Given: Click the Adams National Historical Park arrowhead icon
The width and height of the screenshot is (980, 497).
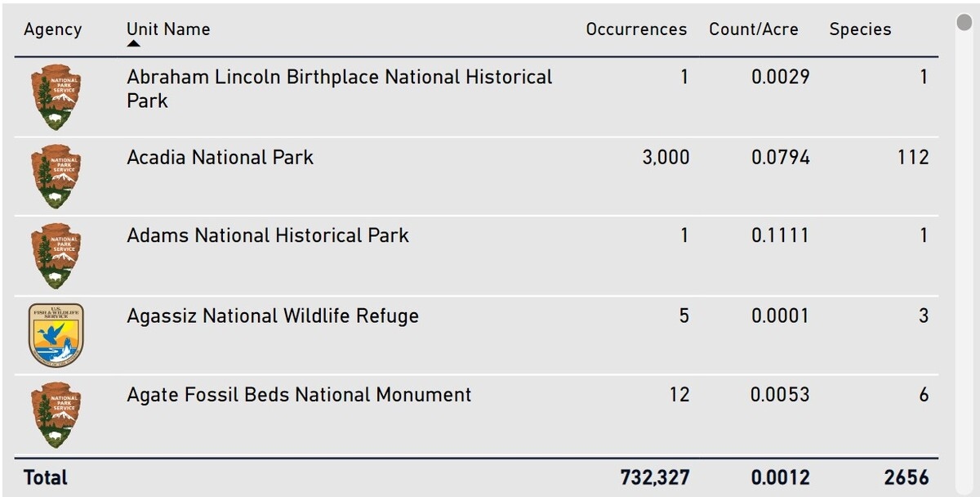Looking at the screenshot, I should click(x=56, y=256).
